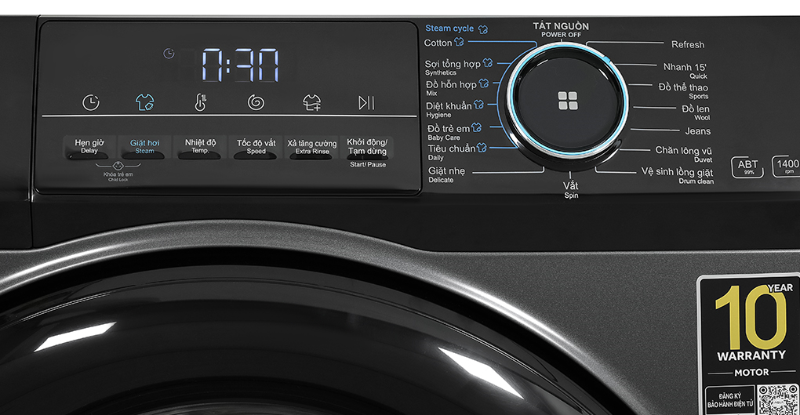The image size is (800, 415).
Task: Tap the delay clock icon on the display
Action: [91, 103]
